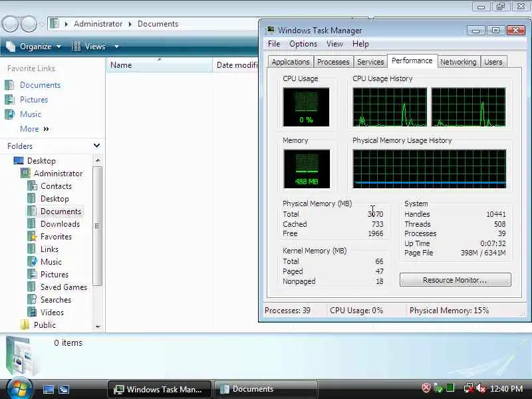Open the Views dropdown arrow
The width and height of the screenshot is (532, 399).
[x=117, y=47]
